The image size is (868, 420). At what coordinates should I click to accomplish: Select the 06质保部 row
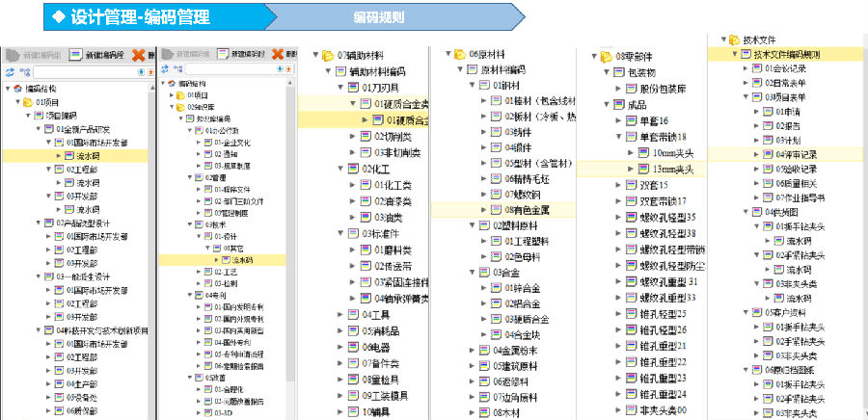[76, 410]
